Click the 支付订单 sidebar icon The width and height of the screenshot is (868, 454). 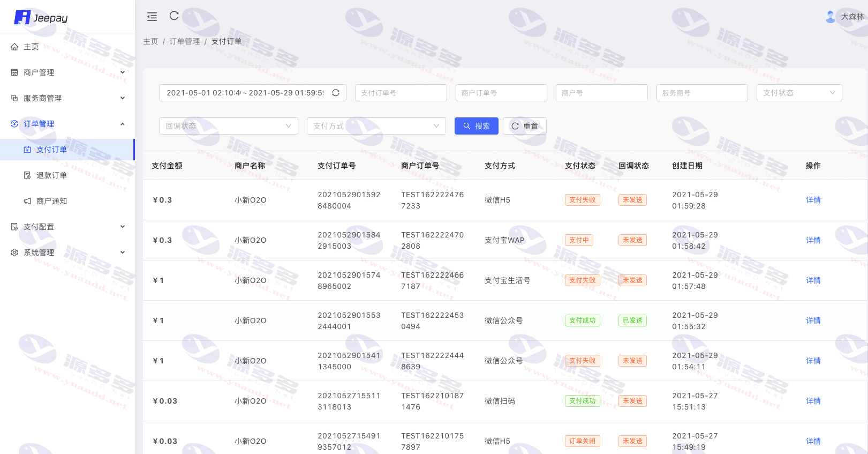tap(27, 150)
